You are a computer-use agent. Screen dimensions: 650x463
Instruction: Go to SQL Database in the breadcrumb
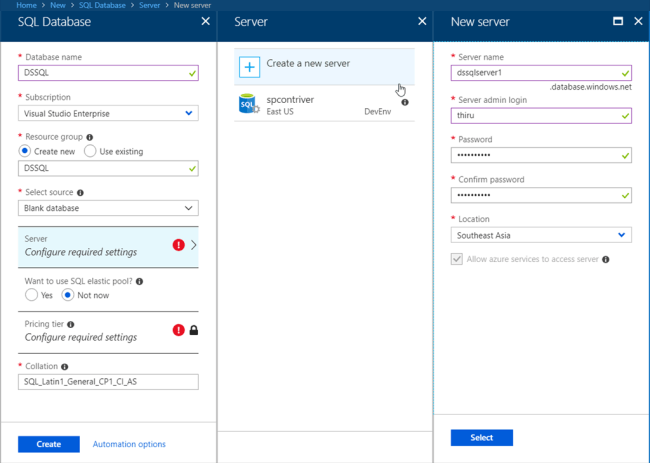pos(102,5)
